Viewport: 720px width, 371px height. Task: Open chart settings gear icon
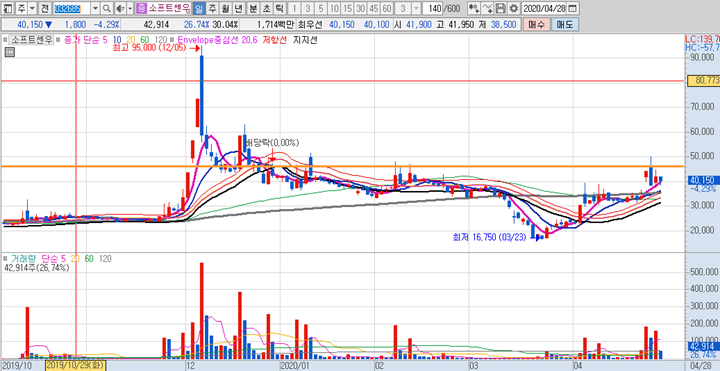(514, 8)
